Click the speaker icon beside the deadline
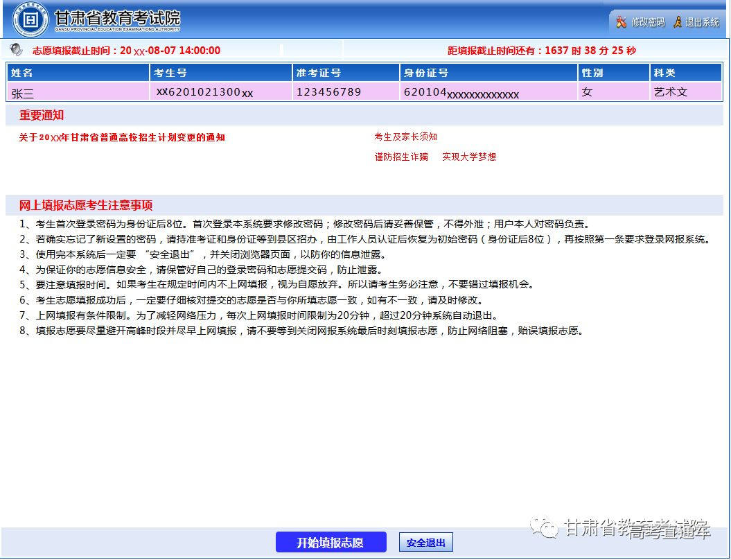Viewport: 731px width, 560px height. [16, 50]
